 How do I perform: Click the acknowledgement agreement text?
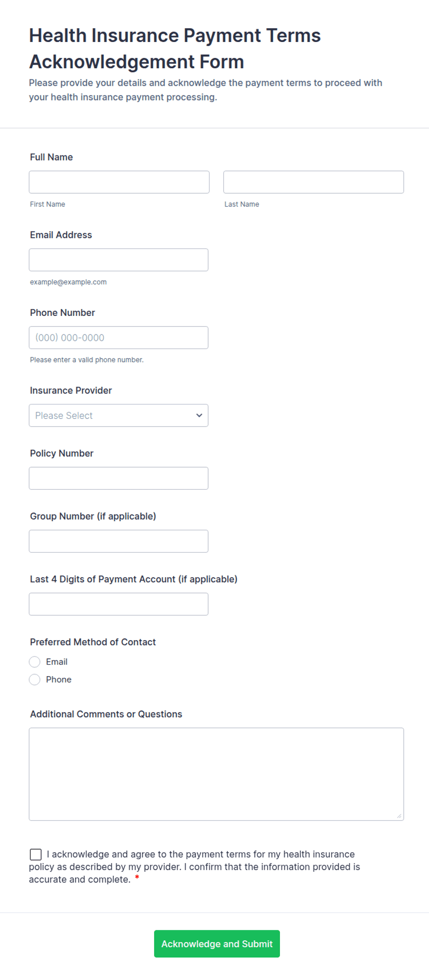click(195, 867)
